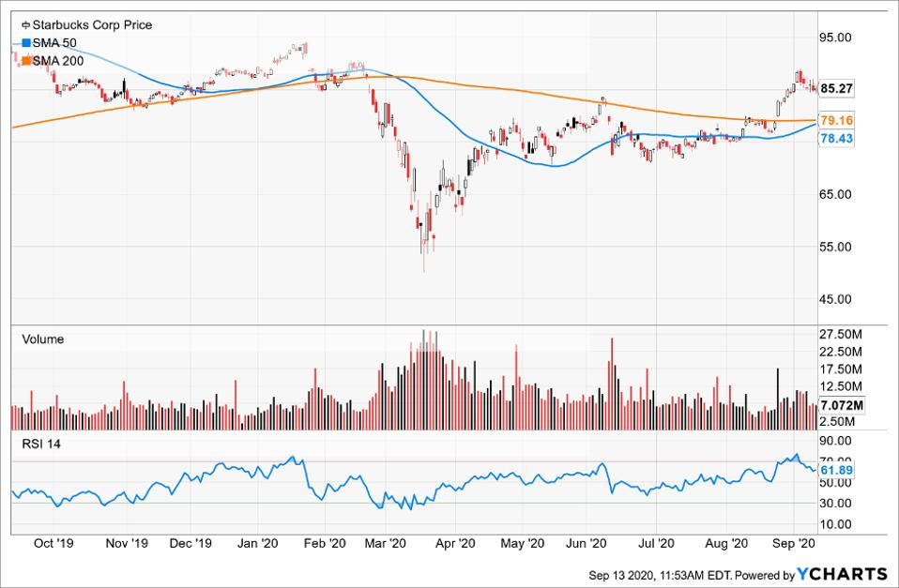Screen dimensions: 899x588
Task: Click the blue 78.43 SMA 50 value tag
Action: [x=836, y=138]
